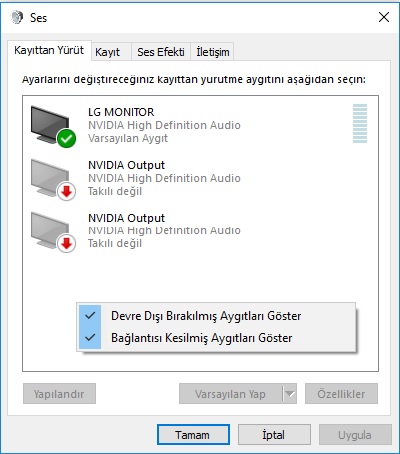This screenshot has width=400, height=454.
Task: Select first NVIDIA Output monitor icon
Action: click(x=50, y=178)
